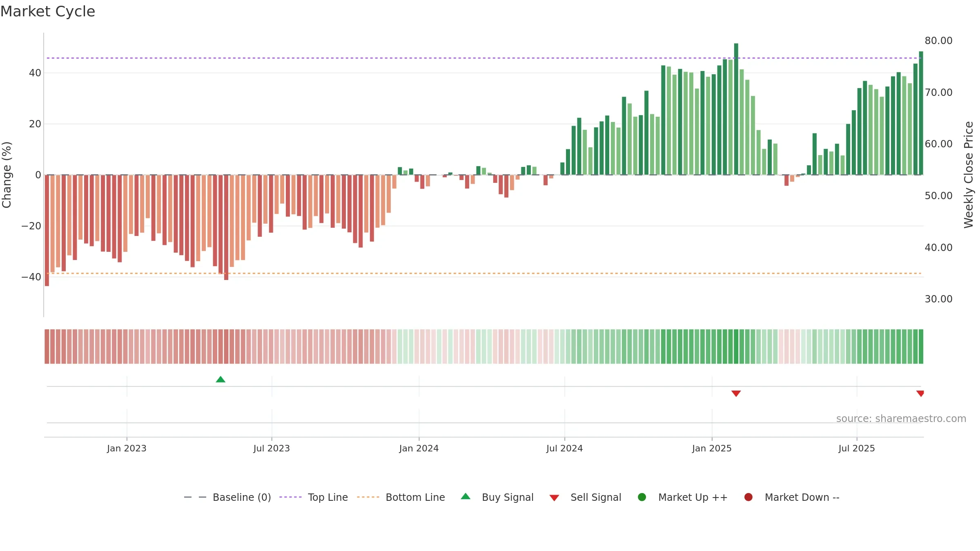
Task: Toggle Buy Signal legend entry
Action: [x=497, y=497]
